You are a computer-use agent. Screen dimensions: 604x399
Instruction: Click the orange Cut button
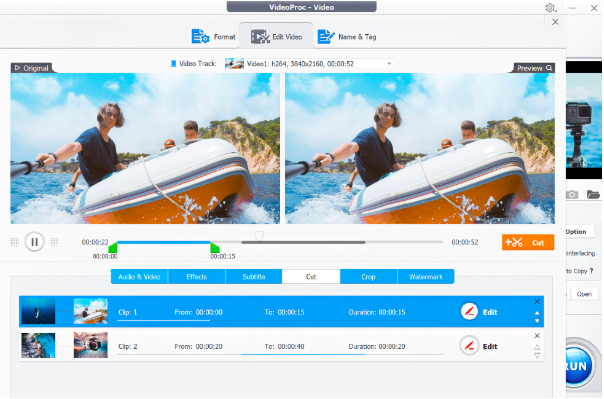coord(528,242)
